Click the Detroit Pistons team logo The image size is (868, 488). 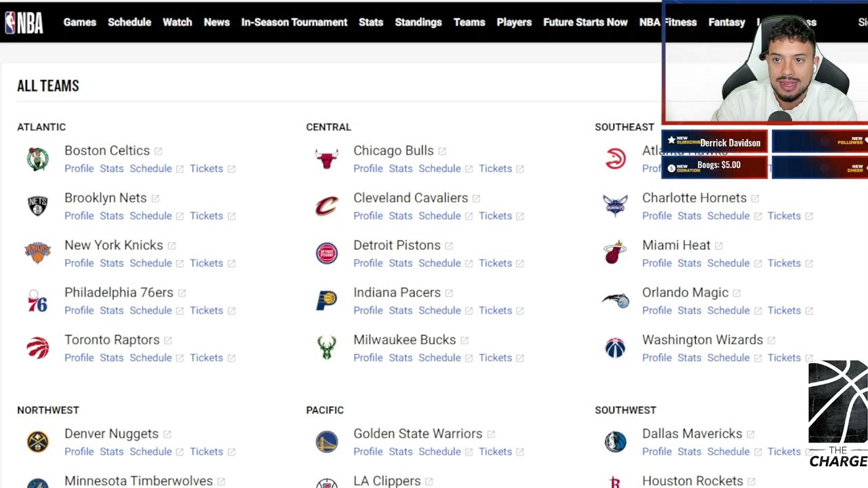point(327,253)
